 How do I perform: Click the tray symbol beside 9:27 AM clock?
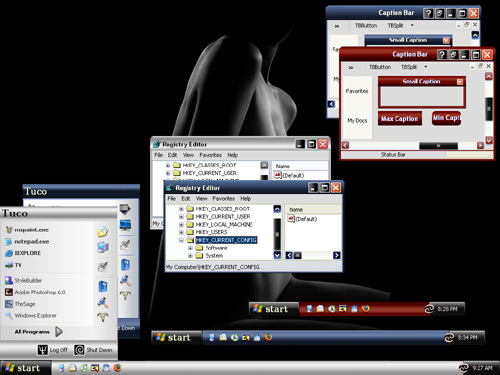click(464, 368)
